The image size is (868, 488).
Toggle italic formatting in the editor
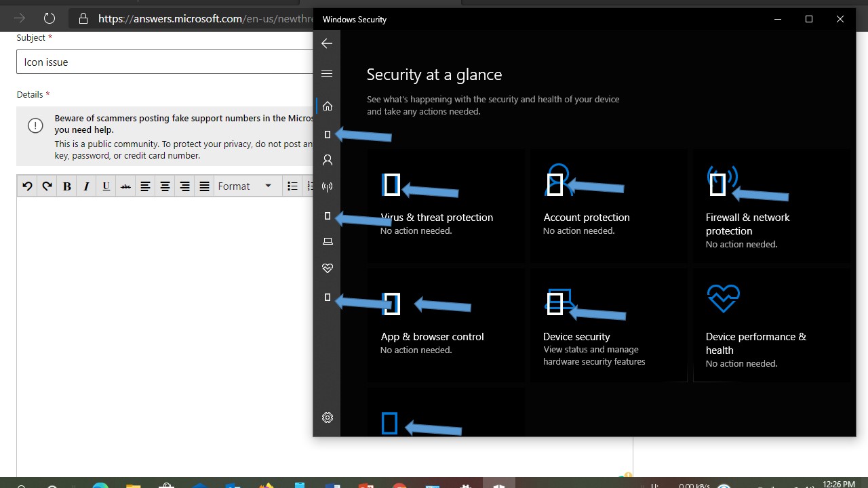click(86, 186)
